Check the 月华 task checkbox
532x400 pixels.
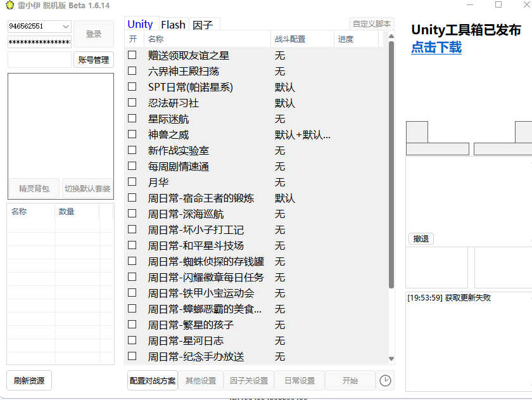(131, 183)
